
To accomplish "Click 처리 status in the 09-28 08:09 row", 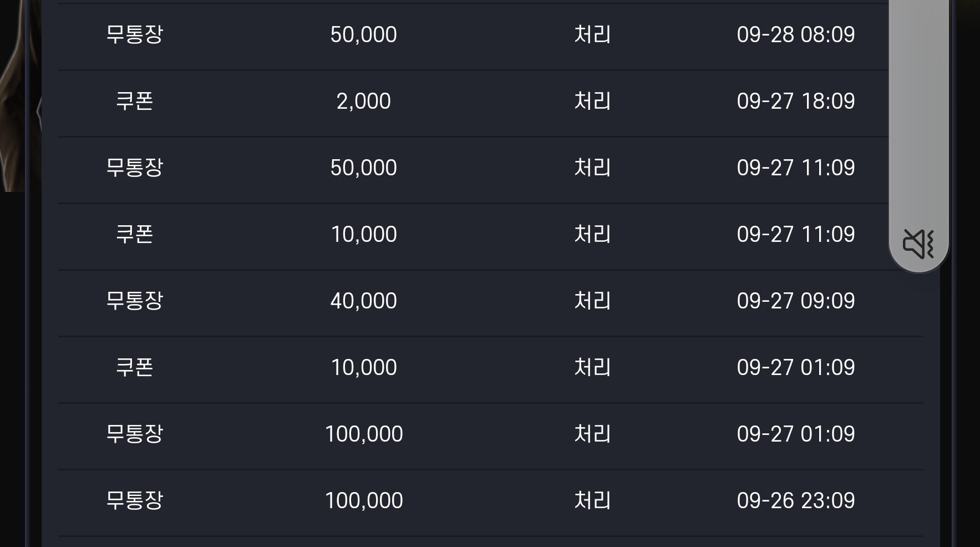I will pos(592,34).
